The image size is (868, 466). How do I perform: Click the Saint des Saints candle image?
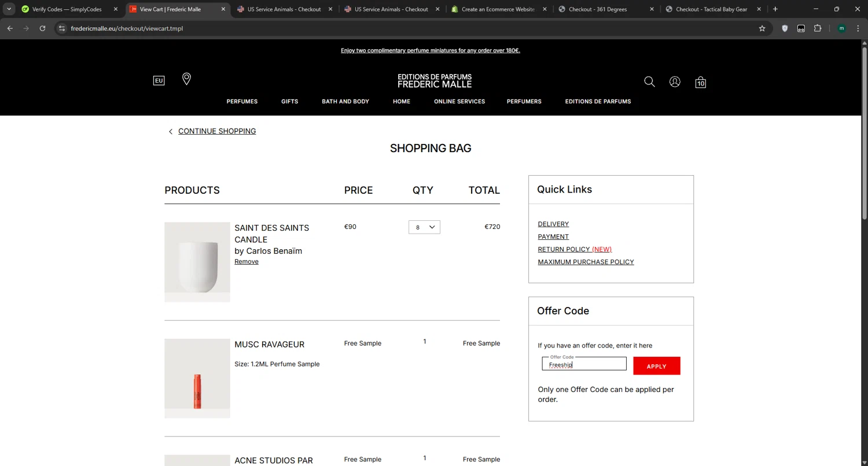pos(197,262)
